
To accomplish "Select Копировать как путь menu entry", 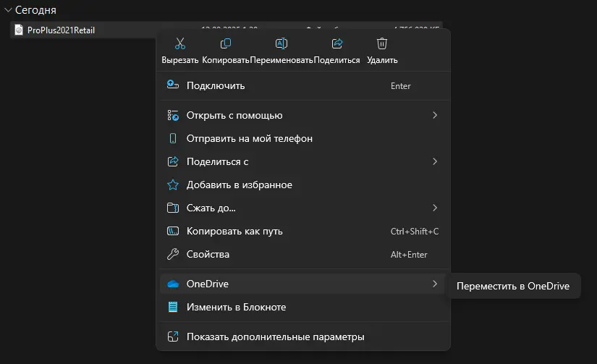I will pyautogui.click(x=234, y=232).
